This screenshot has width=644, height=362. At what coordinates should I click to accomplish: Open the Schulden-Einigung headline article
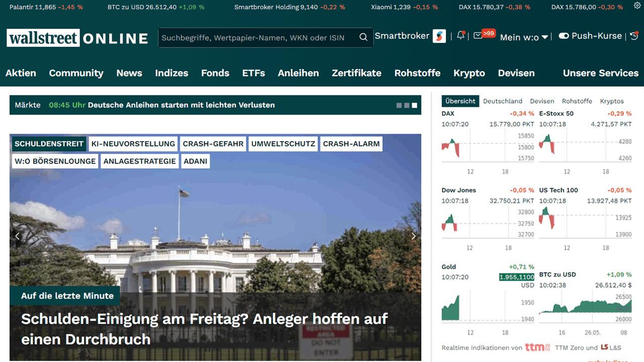pos(203,329)
